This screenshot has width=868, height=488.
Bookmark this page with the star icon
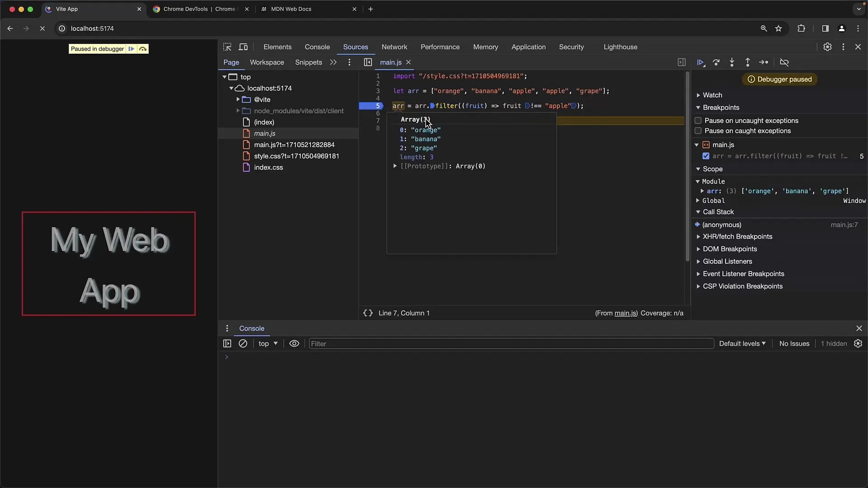point(778,28)
